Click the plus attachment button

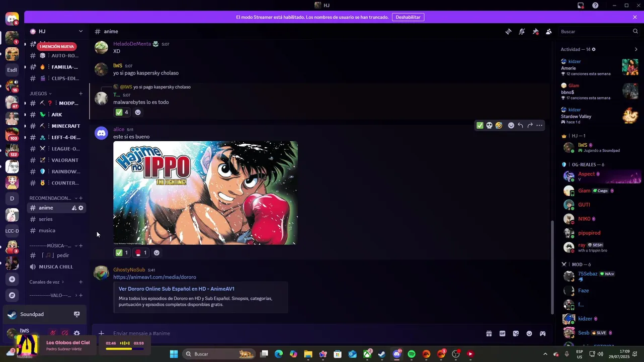coord(101,333)
